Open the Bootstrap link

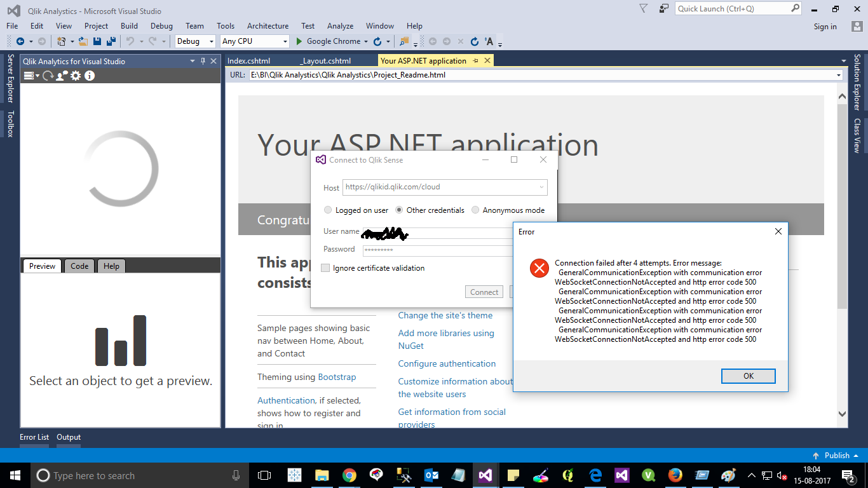[x=337, y=377]
